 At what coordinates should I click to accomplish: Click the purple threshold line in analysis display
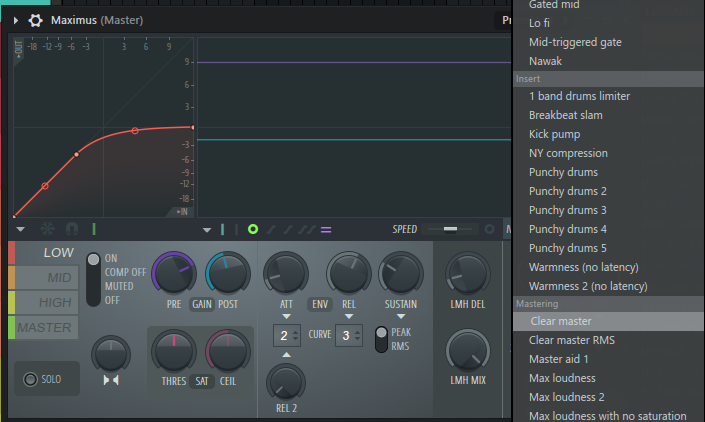[354, 62]
